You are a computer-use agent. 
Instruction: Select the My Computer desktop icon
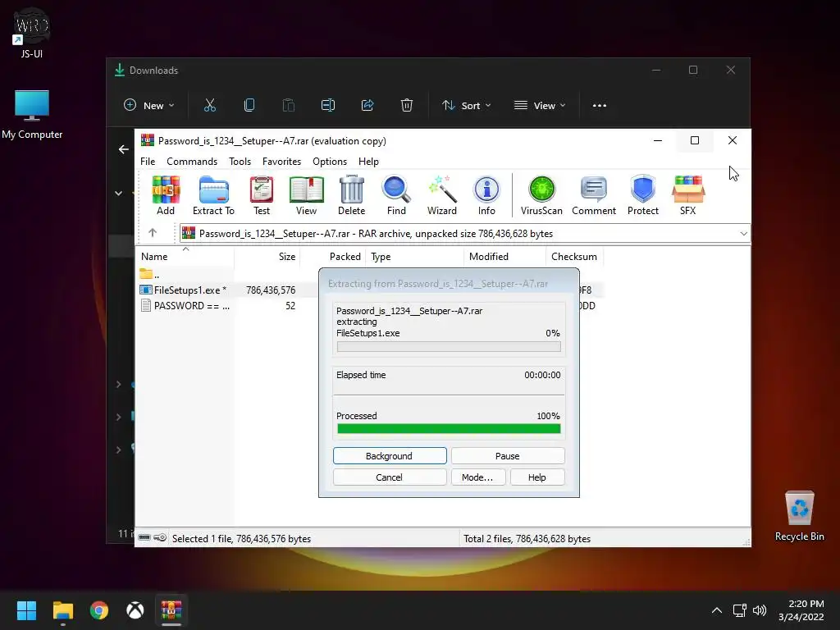pos(32,114)
